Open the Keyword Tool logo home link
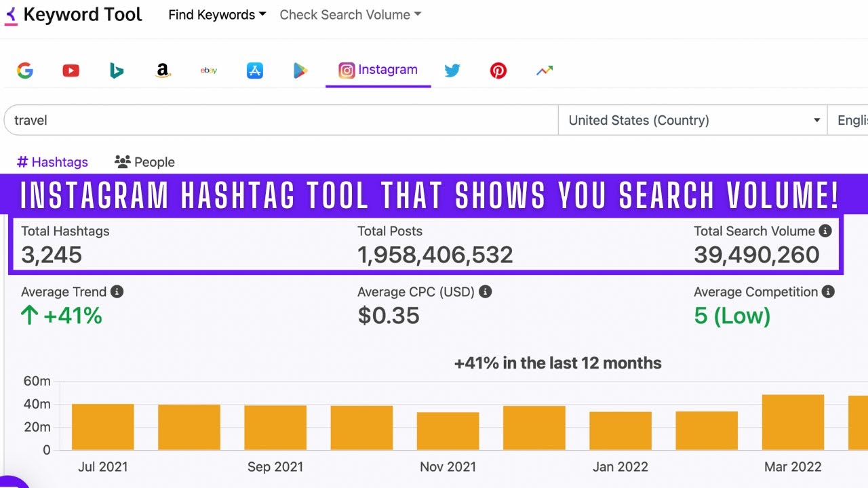 (x=73, y=14)
